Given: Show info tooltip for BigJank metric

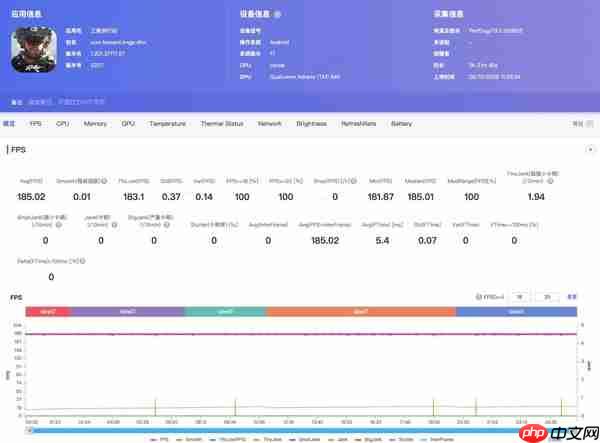Looking at the screenshot, I should [x=166, y=225].
